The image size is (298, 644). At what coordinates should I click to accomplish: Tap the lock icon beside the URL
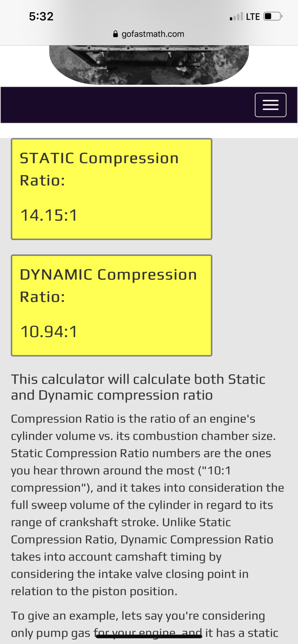click(115, 34)
